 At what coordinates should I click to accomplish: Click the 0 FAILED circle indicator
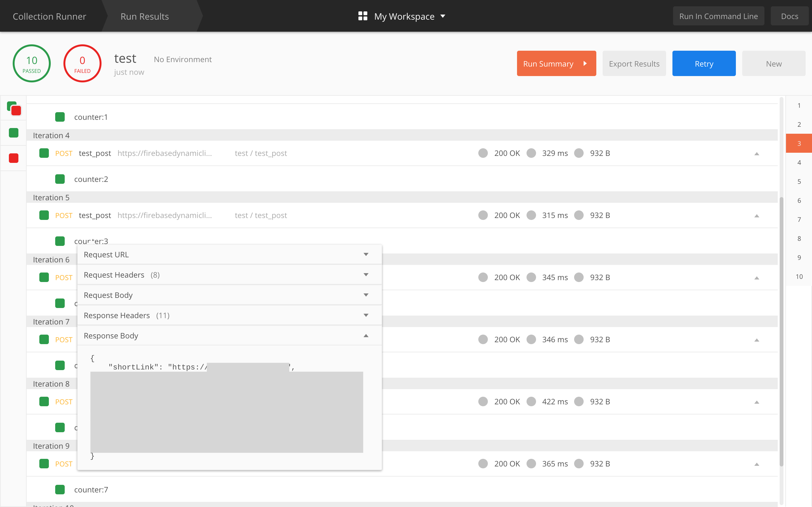click(82, 63)
